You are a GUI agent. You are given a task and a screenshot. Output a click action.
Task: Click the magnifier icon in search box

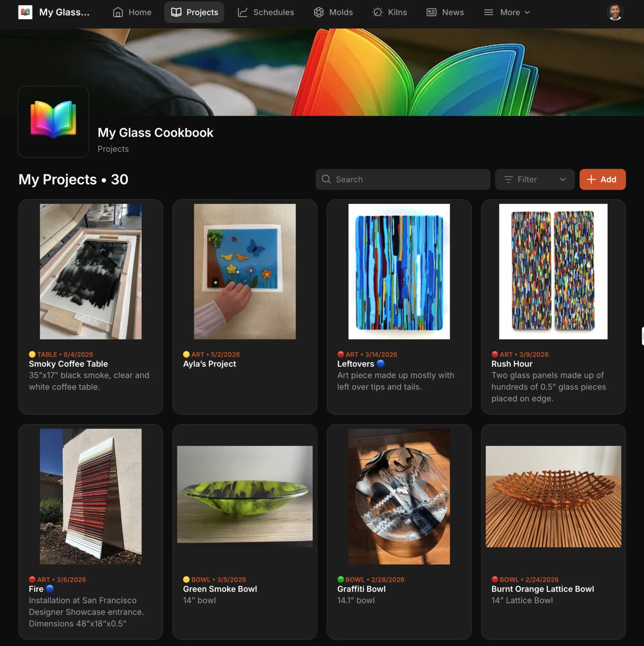tap(326, 179)
